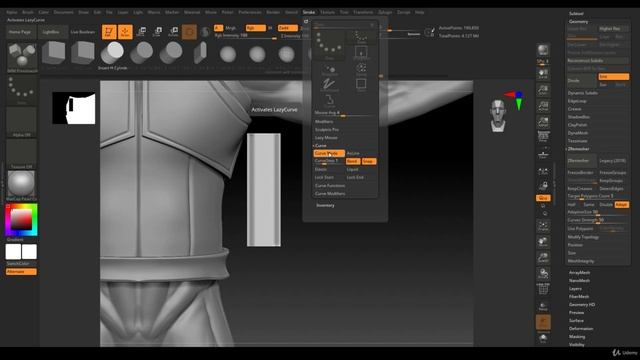Click the Divide button
Viewport: 640px width, 360px height.
(x=582, y=81)
